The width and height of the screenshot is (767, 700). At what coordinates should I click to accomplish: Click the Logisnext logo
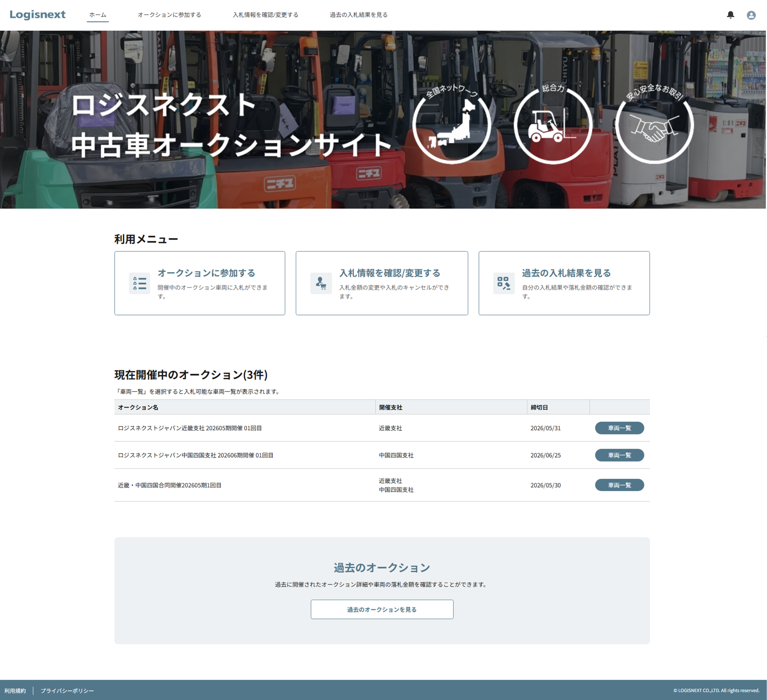pyautogui.click(x=38, y=14)
